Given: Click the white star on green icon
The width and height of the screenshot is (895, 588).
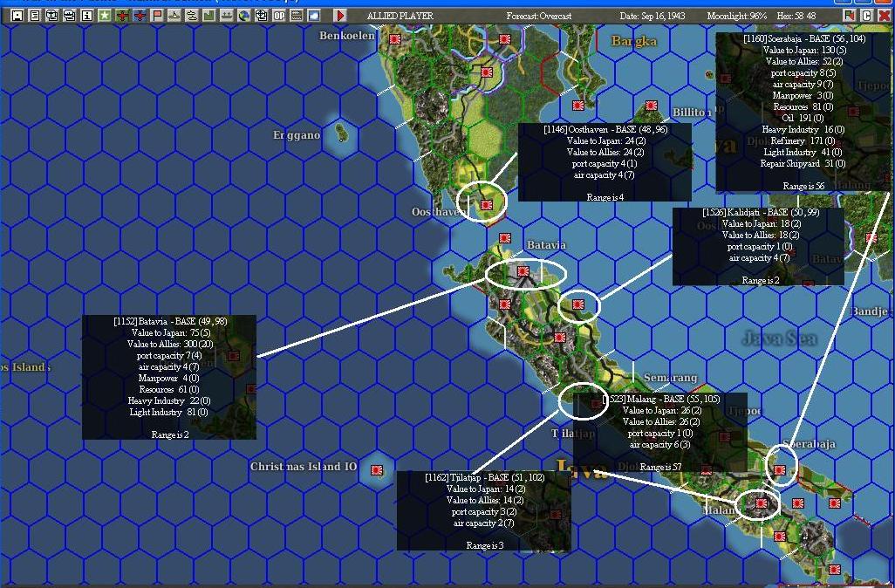Looking at the screenshot, I should pyautogui.click(x=105, y=16).
